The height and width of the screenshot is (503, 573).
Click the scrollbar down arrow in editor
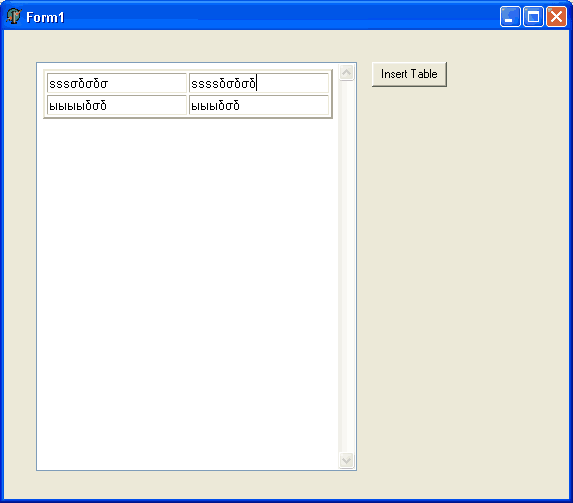coord(346,460)
